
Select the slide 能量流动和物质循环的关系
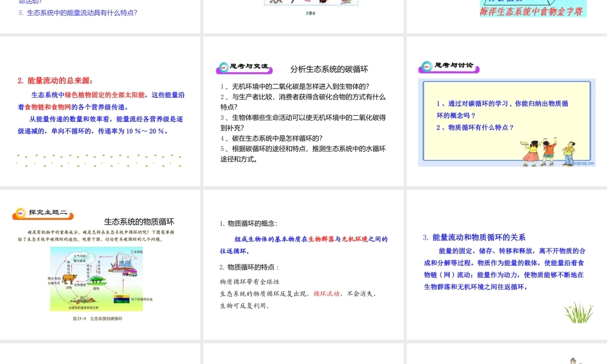(506, 265)
